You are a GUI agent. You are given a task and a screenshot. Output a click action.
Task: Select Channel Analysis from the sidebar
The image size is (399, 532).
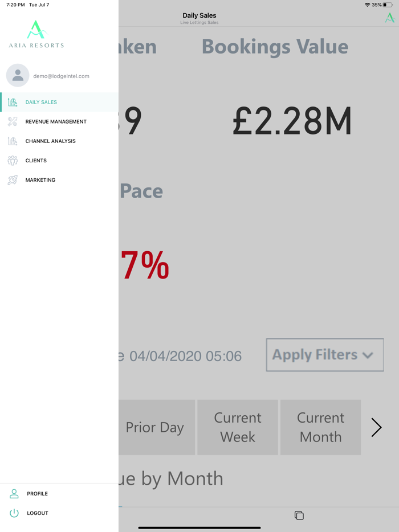click(50, 141)
